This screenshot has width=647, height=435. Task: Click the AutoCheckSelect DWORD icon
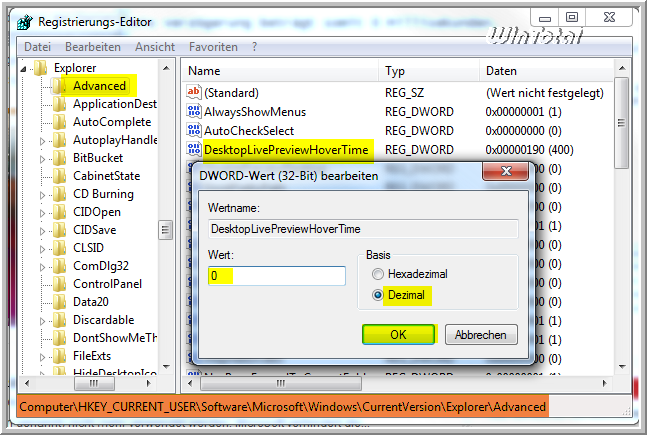[x=194, y=130]
